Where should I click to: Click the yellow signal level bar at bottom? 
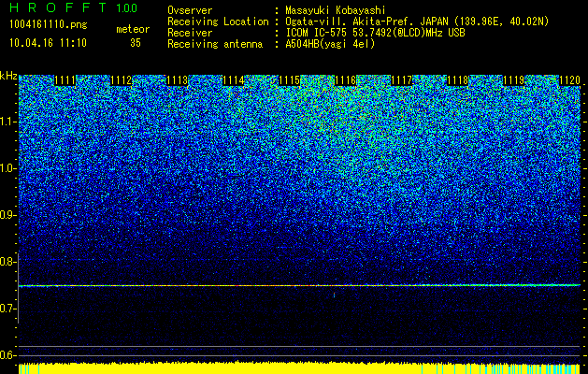299,367
